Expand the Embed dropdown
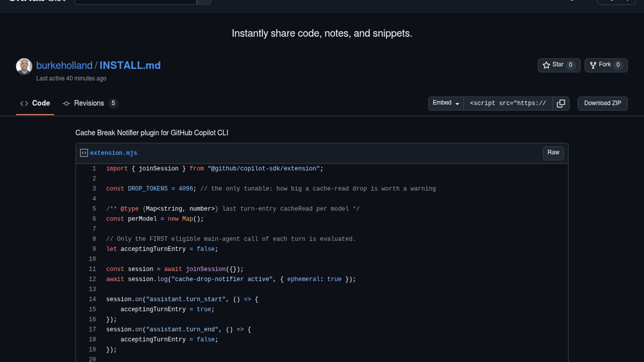Viewport: 644px width, 362px height. (446, 103)
